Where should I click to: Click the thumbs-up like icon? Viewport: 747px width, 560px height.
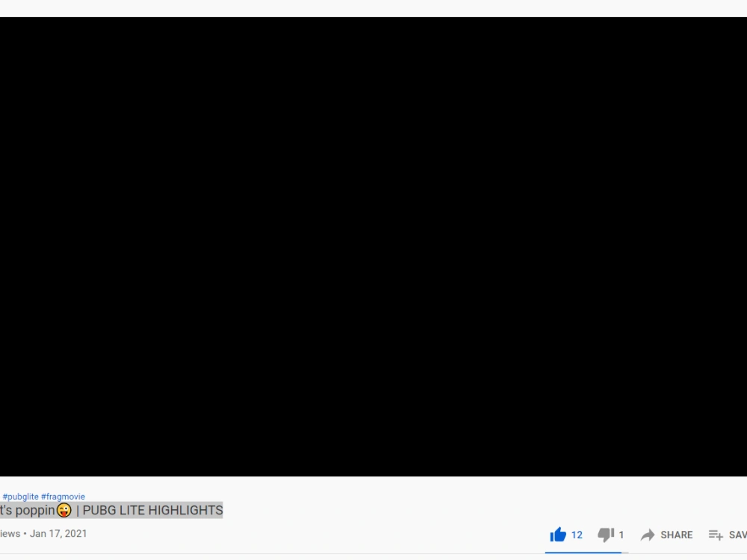tap(558, 535)
